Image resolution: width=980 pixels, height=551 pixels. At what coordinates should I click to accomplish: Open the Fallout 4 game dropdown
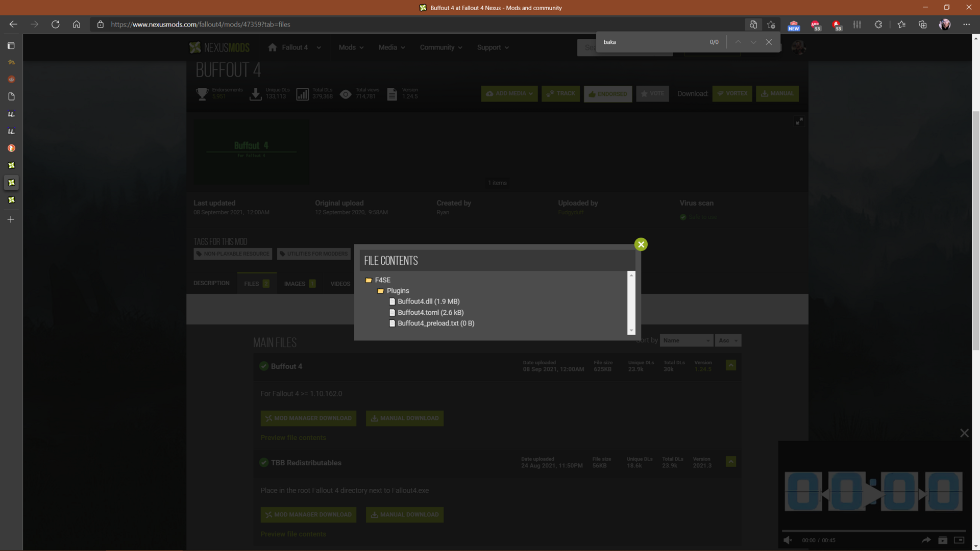point(295,47)
